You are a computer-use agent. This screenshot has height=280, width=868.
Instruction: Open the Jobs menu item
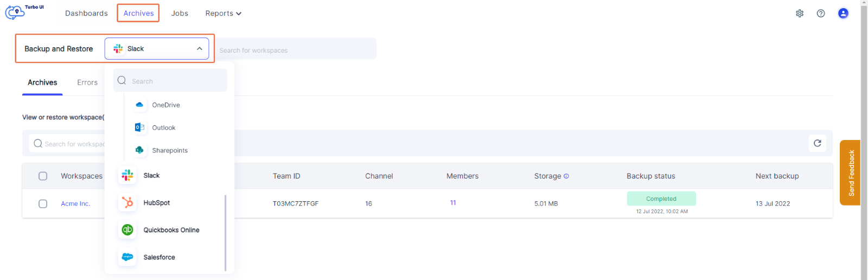180,14
